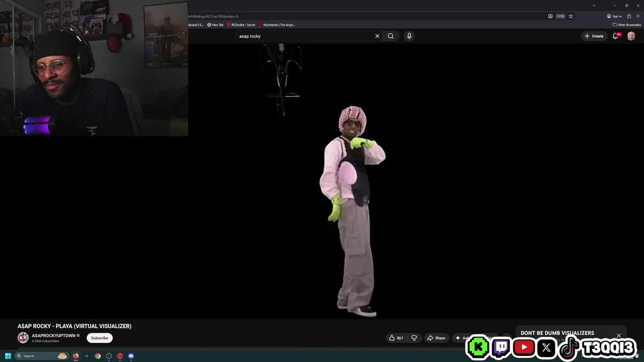Open OBS Studio from the taskbar
The width and height of the screenshot is (644, 362).
pyautogui.click(x=109, y=356)
